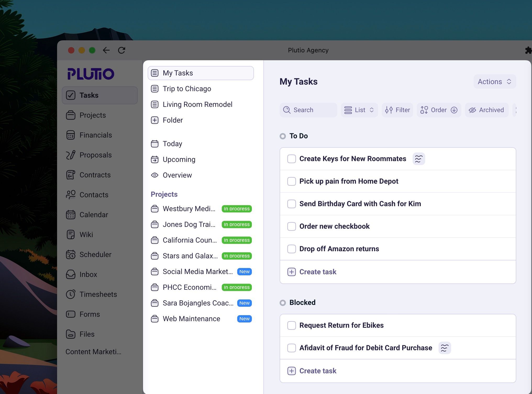Open the Living Room Remodel list
Image resolution: width=532 pixels, height=394 pixels.
[197, 104]
